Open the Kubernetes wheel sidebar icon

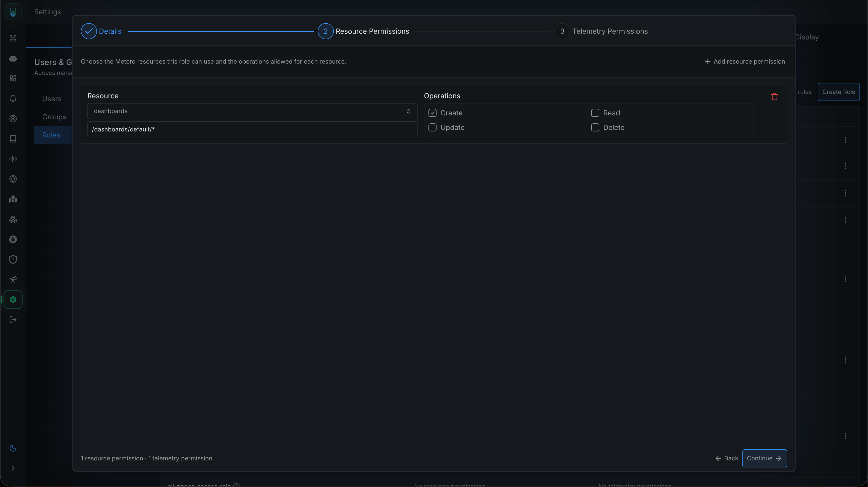pos(13,239)
